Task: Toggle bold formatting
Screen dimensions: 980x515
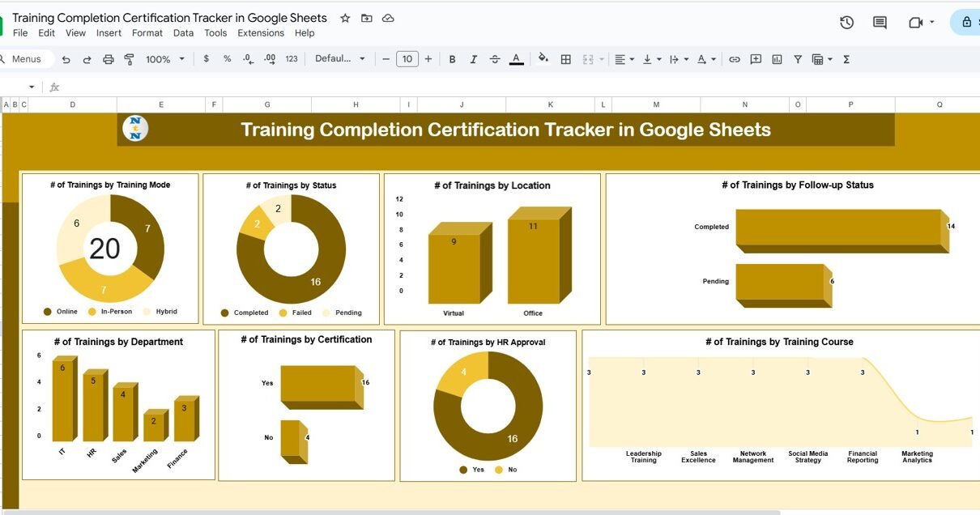Action: [452, 59]
